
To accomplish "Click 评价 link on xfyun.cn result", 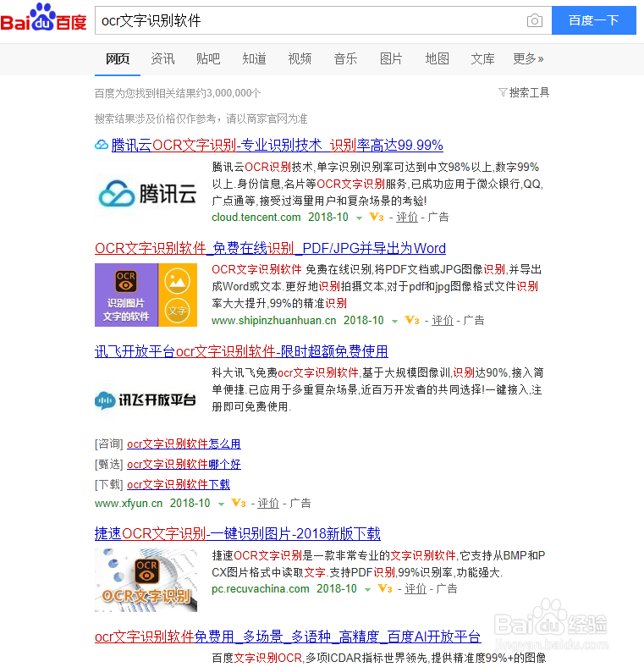I will click(x=268, y=504).
